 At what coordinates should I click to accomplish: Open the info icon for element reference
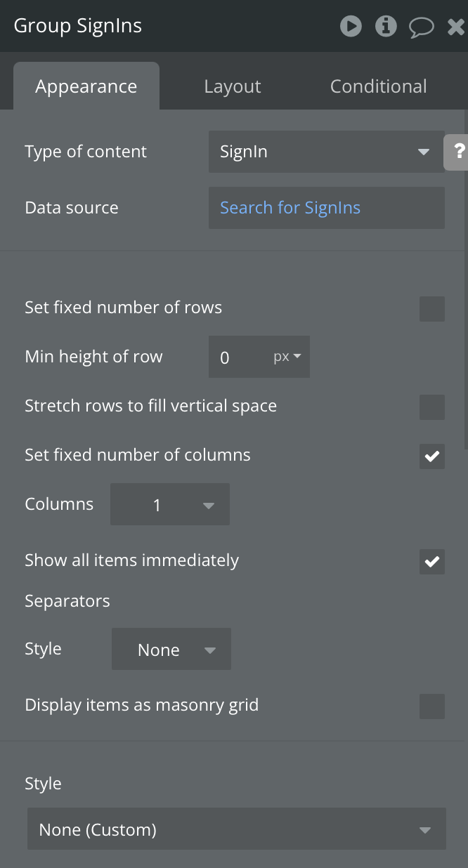386,27
